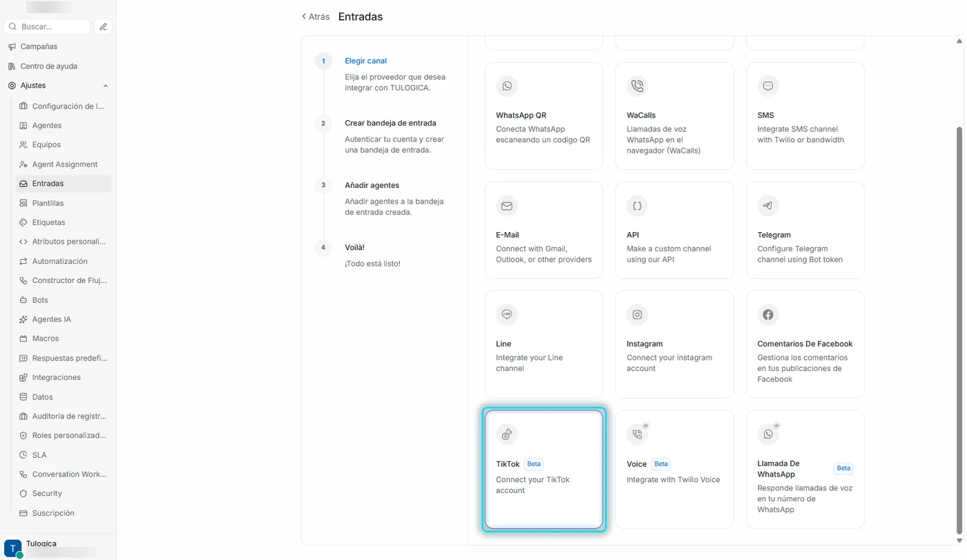The width and height of the screenshot is (967, 560).
Task: Open Agentes IA settings
Action: tap(63, 320)
